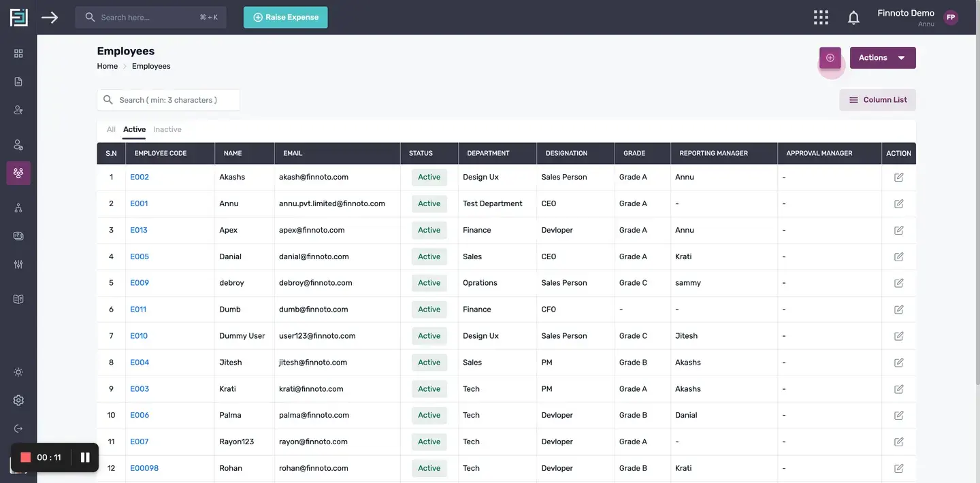Edit the Akashs employee row
980x483 pixels.
pyautogui.click(x=898, y=177)
